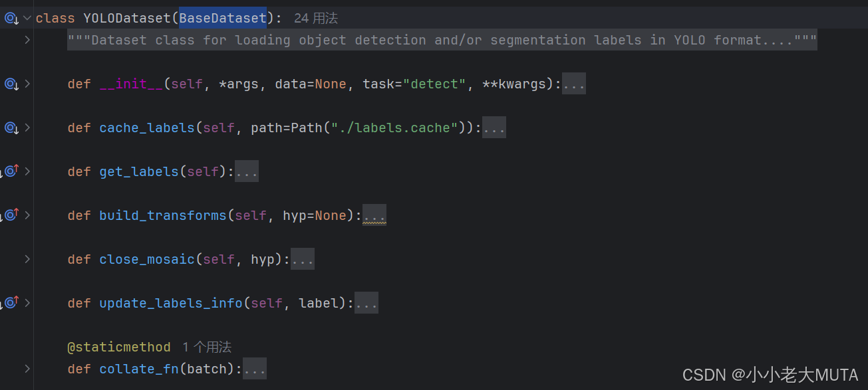Screen dimensions: 868x390
Task: Click the class keyword before YOLODataset
Action: pyautogui.click(x=55, y=18)
